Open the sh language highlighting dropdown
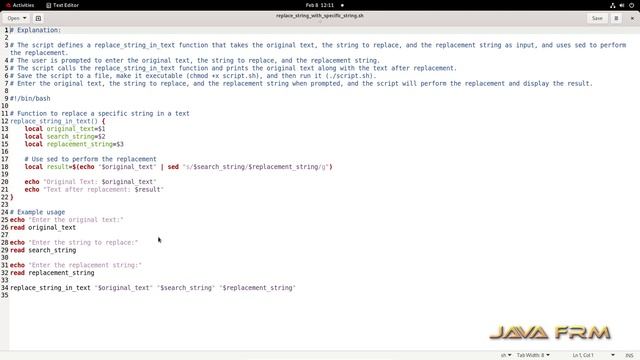Image resolution: width=640 pixels, height=360 pixels. [x=506, y=355]
